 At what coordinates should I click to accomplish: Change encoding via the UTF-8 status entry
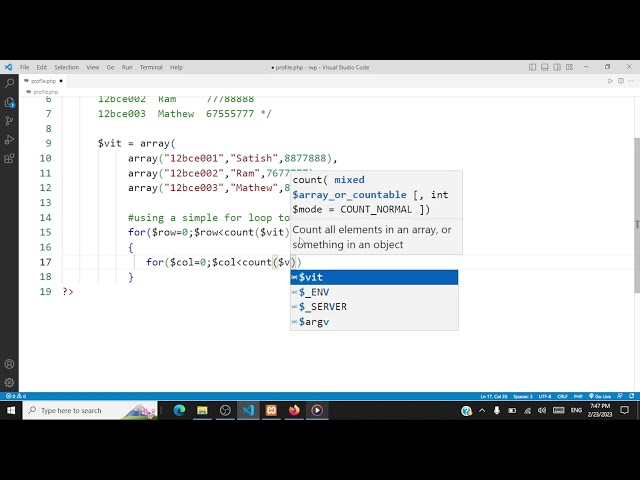pyautogui.click(x=545, y=396)
